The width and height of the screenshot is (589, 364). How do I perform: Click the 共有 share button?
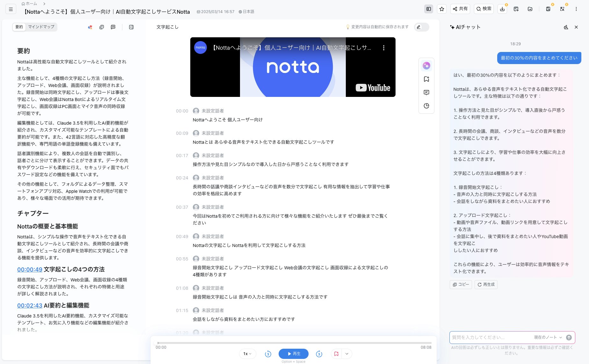[460, 9]
